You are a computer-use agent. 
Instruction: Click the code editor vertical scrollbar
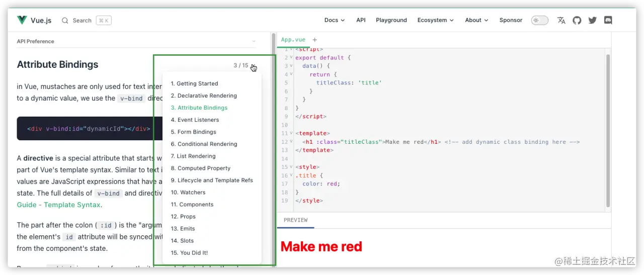(x=608, y=131)
